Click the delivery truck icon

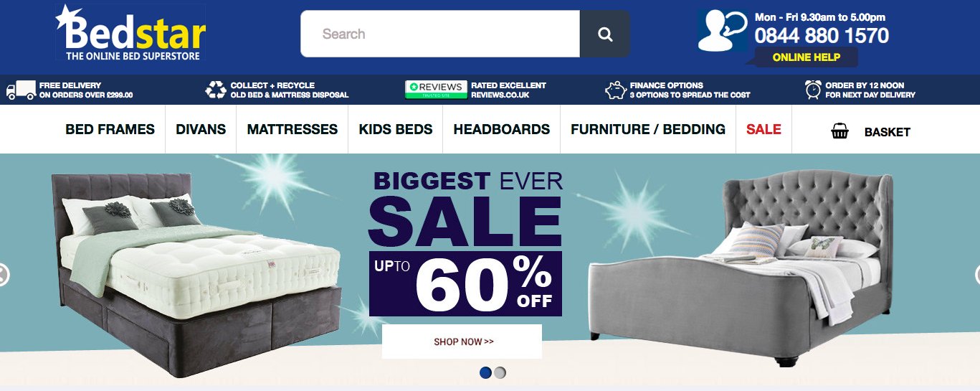pos(21,90)
